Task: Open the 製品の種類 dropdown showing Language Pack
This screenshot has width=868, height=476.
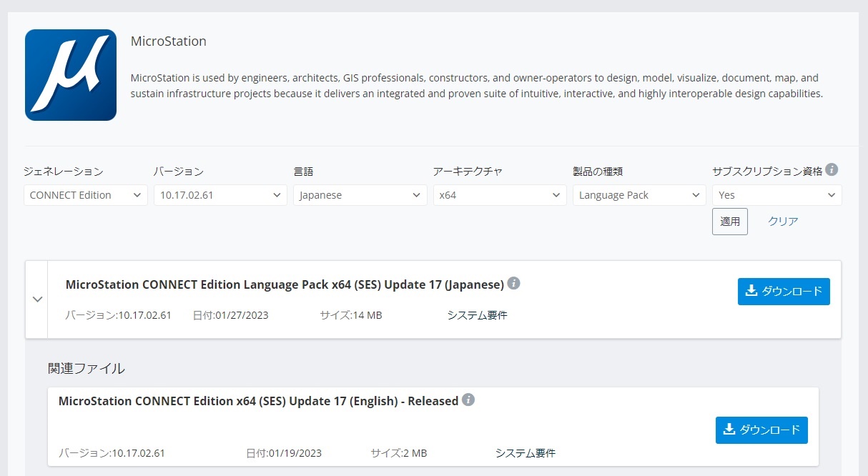Action: [x=638, y=194]
